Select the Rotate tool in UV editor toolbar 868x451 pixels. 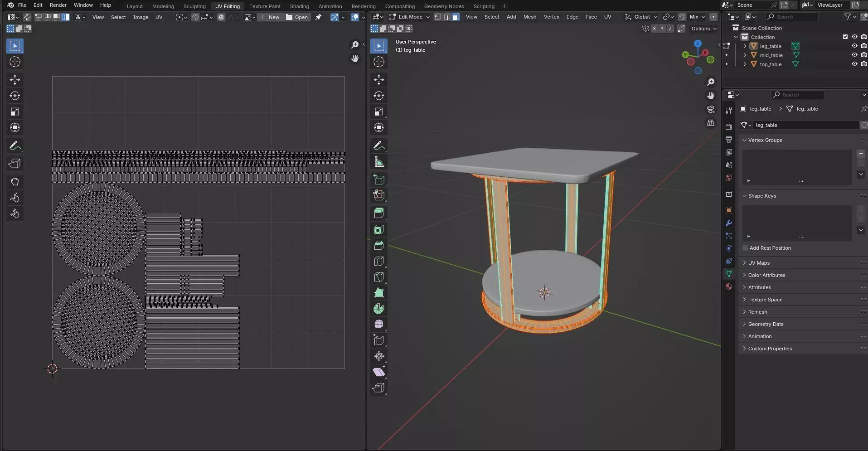[x=15, y=96]
